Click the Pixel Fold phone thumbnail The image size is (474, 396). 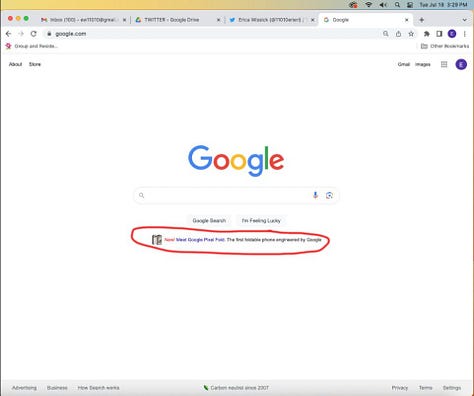[x=157, y=240]
